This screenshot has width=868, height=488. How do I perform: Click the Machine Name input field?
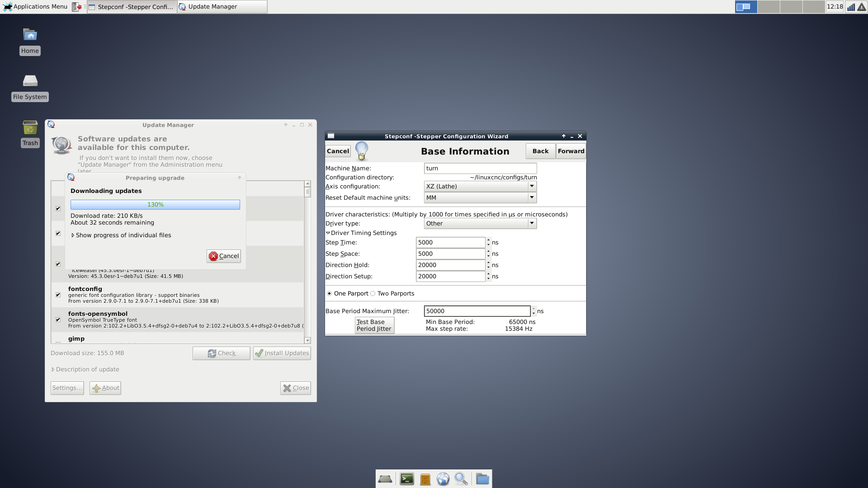point(480,169)
